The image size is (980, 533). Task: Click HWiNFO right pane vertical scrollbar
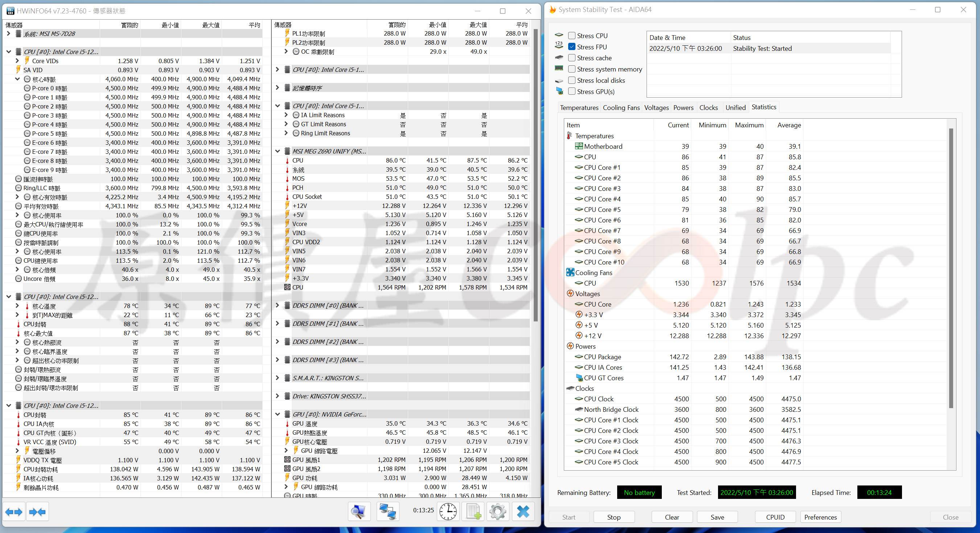tap(535, 175)
